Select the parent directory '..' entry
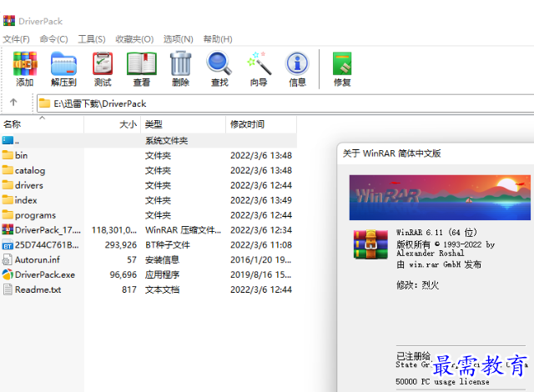534x392 pixels. (17, 140)
